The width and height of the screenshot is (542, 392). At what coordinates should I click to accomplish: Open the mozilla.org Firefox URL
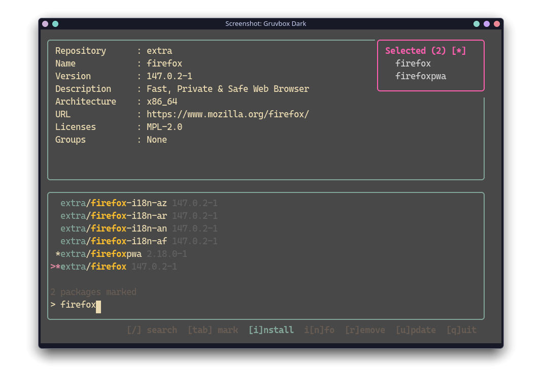228,114
